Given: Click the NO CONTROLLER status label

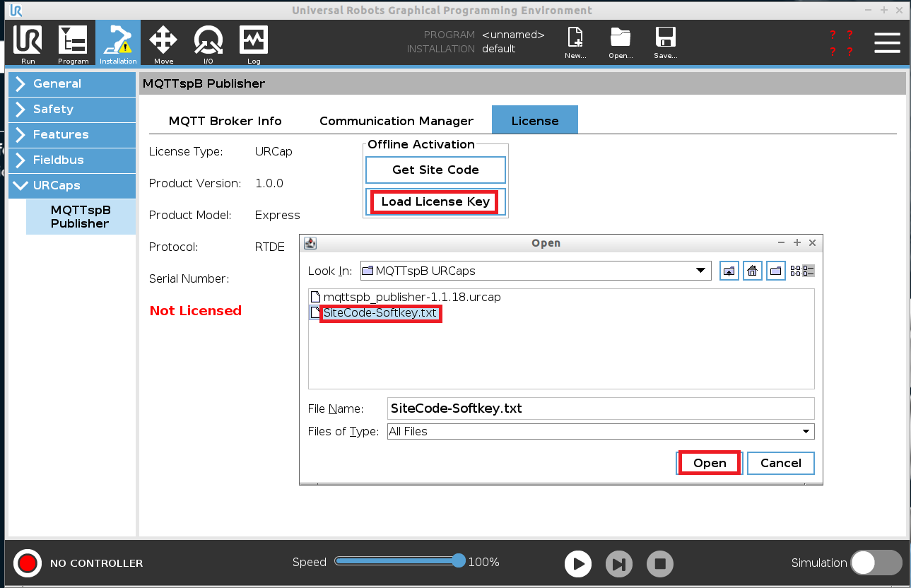Looking at the screenshot, I should (96, 563).
